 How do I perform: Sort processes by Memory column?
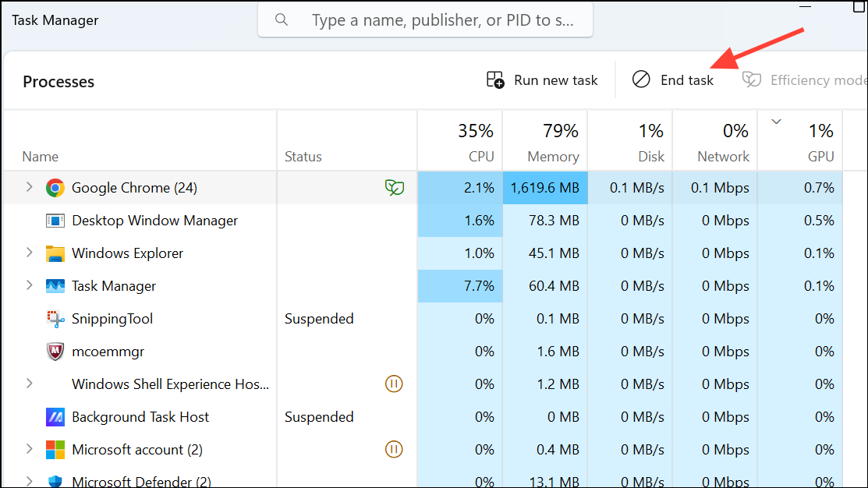[x=545, y=141]
